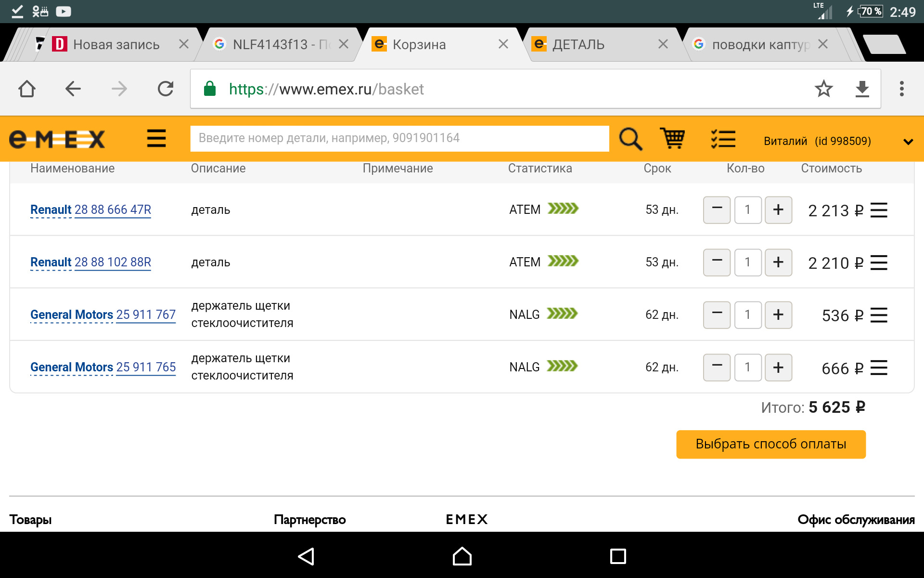The height and width of the screenshot is (578, 924).
Task: Decrease quantity of General Motors 25 911 767
Action: point(717,315)
